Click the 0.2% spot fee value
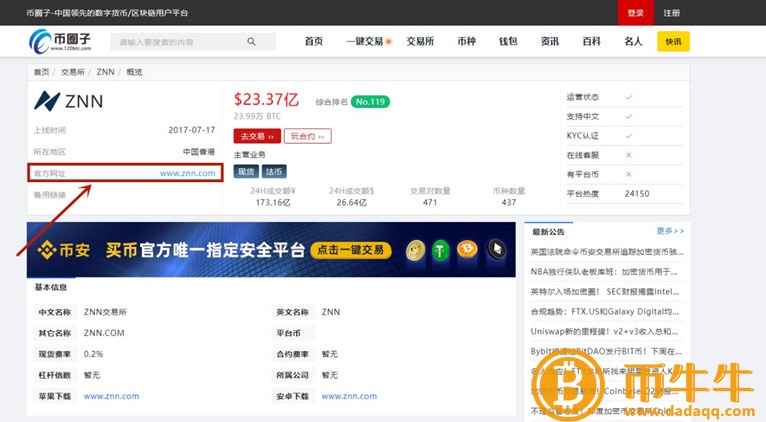The image size is (766, 422). pos(93,354)
